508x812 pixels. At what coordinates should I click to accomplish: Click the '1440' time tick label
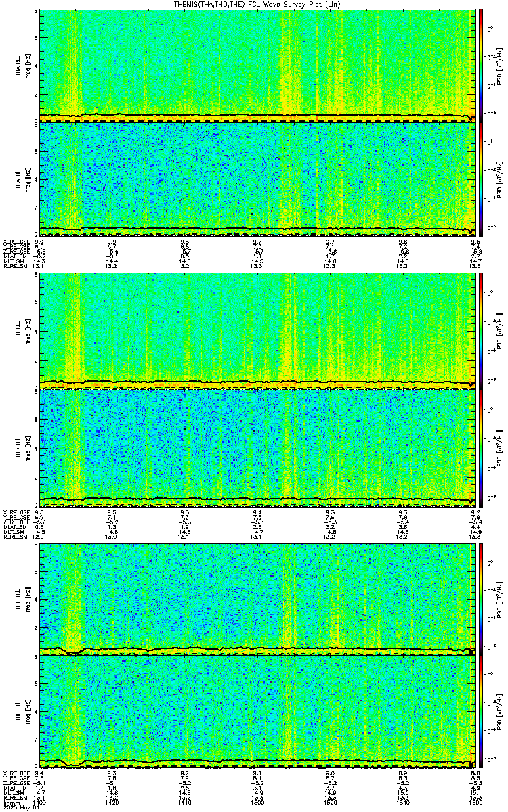pyautogui.click(x=184, y=803)
